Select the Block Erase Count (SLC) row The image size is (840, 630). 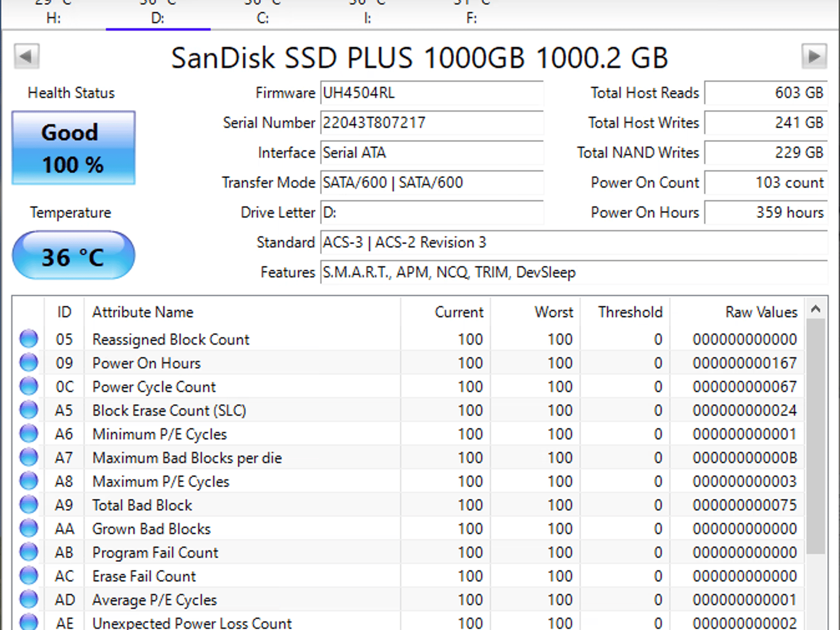[409, 410]
